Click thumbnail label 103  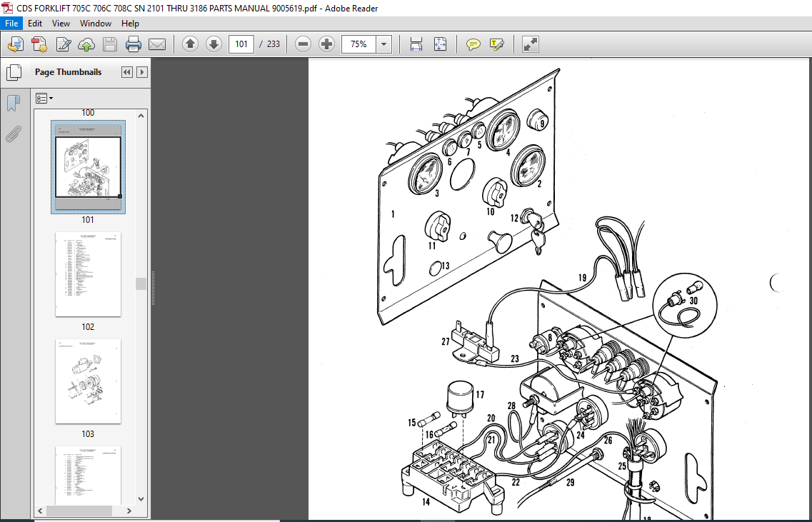click(x=88, y=434)
